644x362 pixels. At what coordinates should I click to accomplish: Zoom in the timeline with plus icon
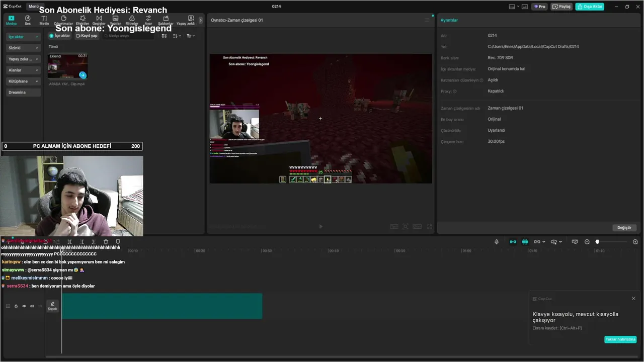[635, 242]
